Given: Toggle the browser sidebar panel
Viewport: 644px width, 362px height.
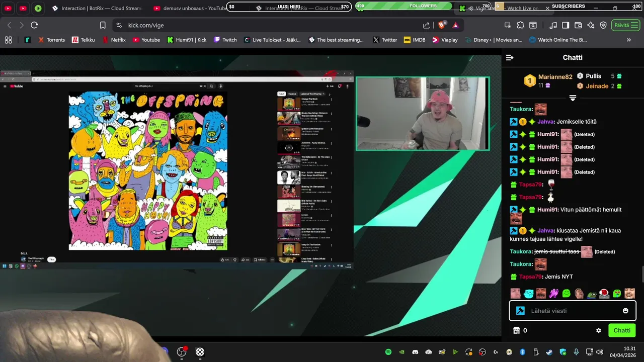Looking at the screenshot, I should [x=566, y=25].
